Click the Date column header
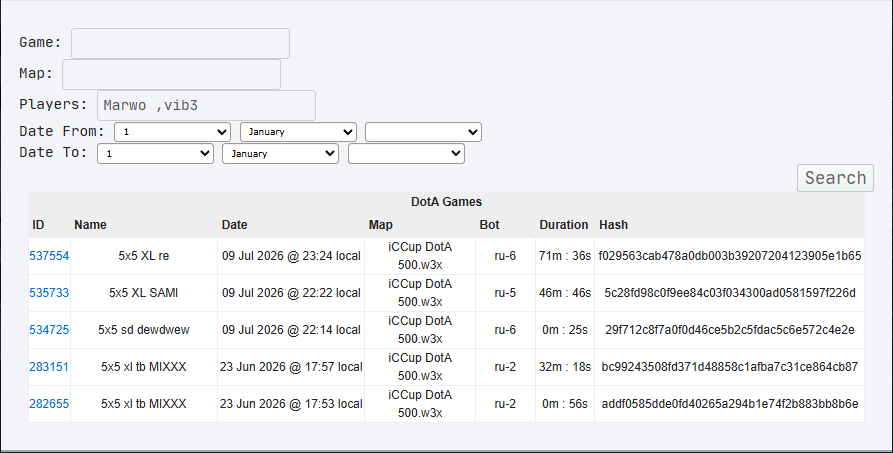893x453 pixels. click(x=234, y=225)
